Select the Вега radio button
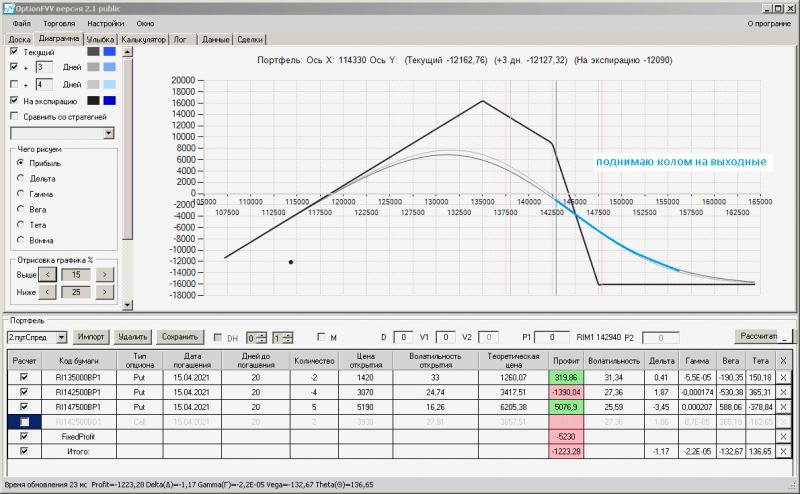Screen dimensions: 800x494 coord(20,209)
